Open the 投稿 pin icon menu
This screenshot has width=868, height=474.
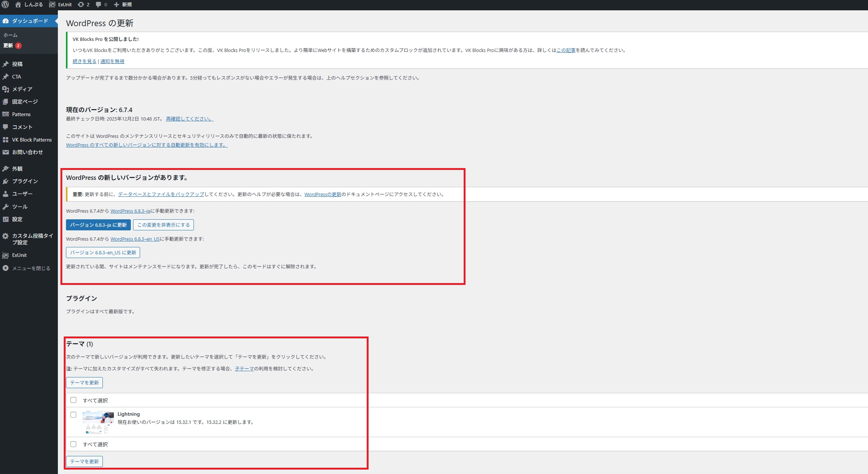[17, 64]
